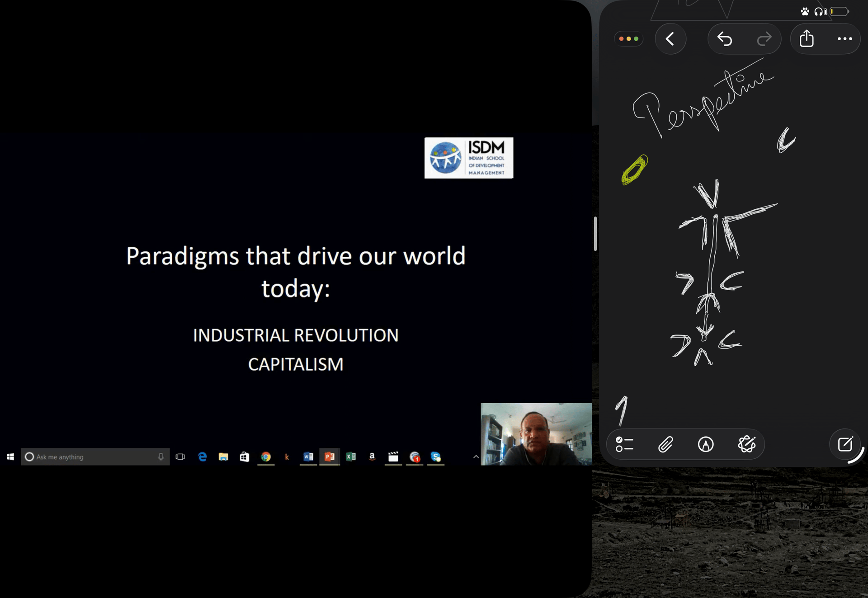Screen dimensions: 868x598
Task: Open the Windows Start menu
Action: pyautogui.click(x=10, y=457)
